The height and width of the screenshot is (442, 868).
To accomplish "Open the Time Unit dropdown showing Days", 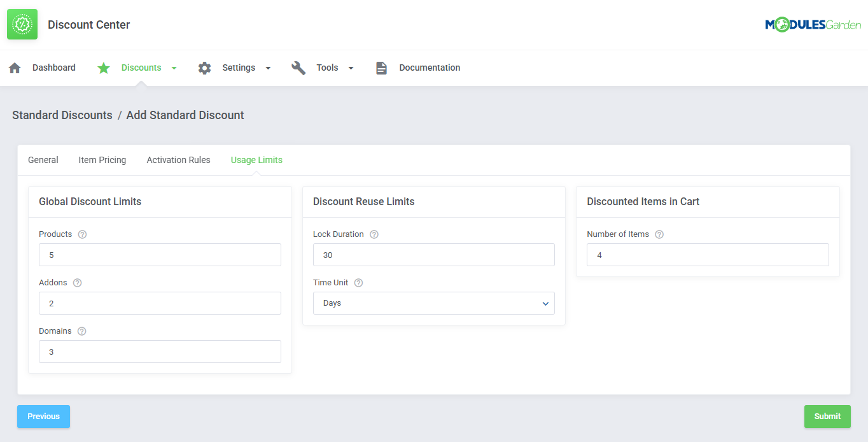I will click(x=433, y=303).
